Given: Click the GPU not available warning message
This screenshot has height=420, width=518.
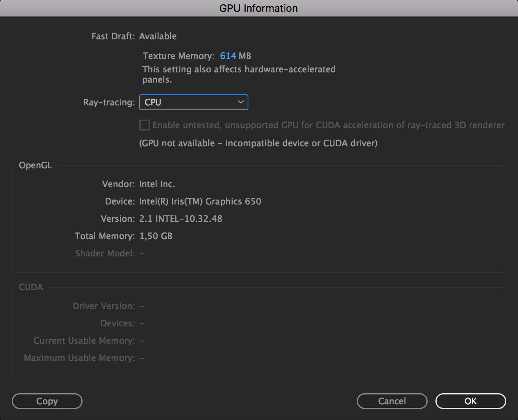Looking at the screenshot, I should [258, 143].
